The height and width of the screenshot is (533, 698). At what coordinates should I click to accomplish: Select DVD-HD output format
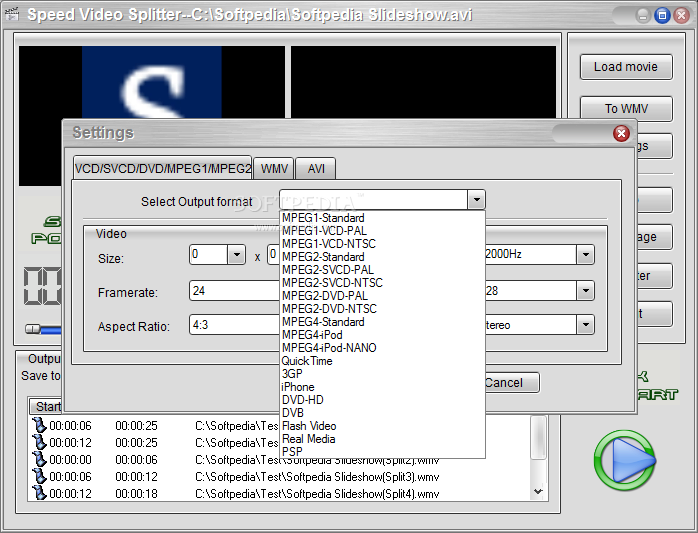383,400
